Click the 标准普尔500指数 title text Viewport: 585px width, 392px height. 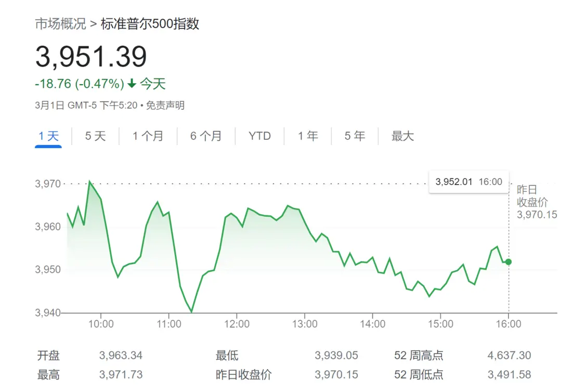(150, 24)
